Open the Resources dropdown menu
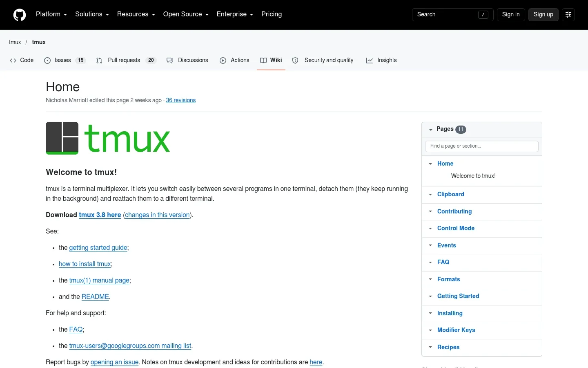The image size is (588, 368). click(x=136, y=14)
